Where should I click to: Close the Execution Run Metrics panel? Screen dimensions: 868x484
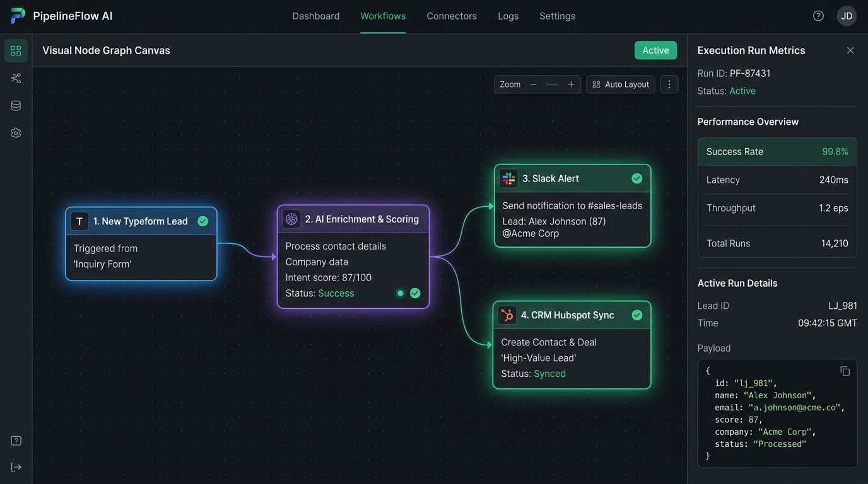pos(850,50)
